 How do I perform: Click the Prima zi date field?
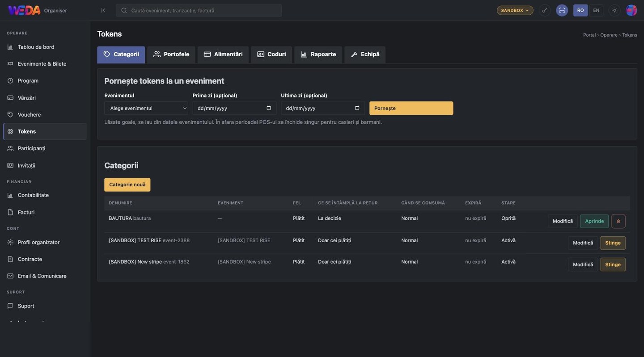pos(234,108)
